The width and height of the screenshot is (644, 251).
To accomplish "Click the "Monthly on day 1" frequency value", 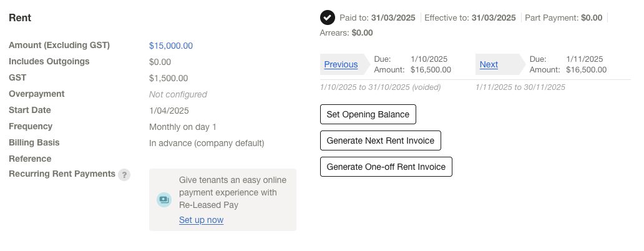I will 183,127.
